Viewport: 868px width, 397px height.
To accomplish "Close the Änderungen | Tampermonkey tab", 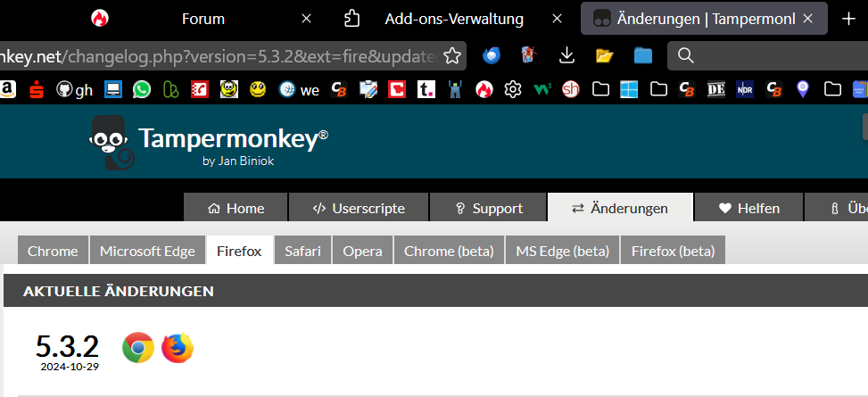I will 807,19.
